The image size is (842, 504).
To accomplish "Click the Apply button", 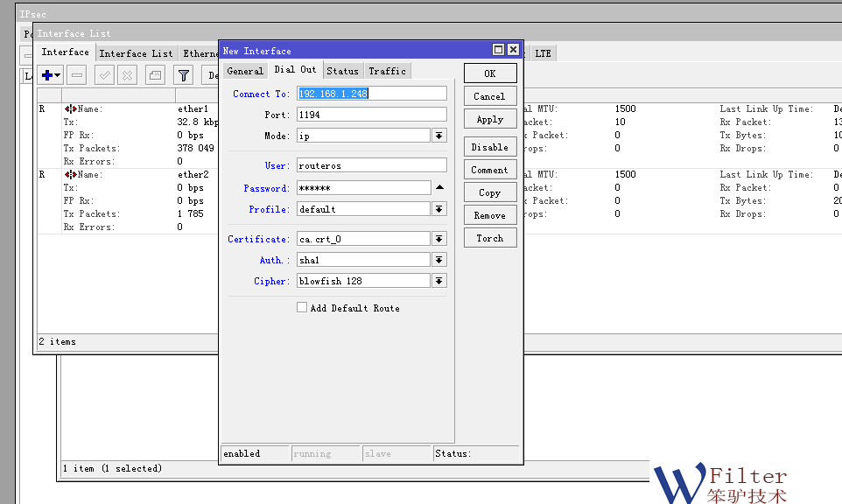I will click(489, 120).
